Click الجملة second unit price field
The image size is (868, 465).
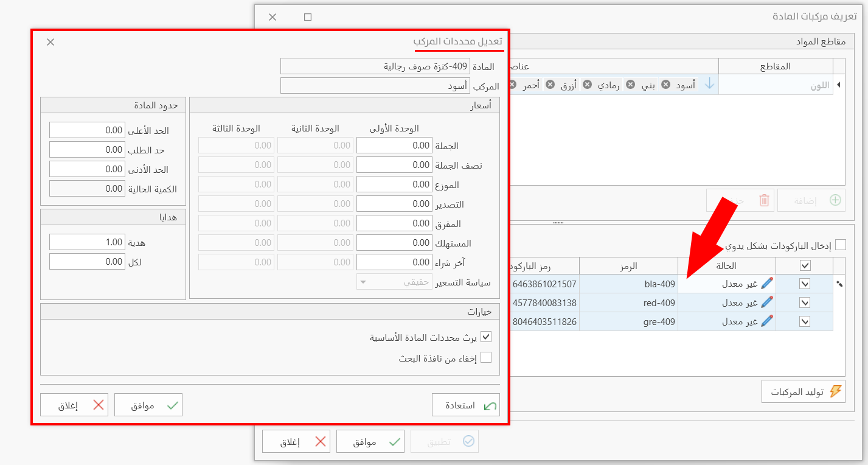pos(315,145)
